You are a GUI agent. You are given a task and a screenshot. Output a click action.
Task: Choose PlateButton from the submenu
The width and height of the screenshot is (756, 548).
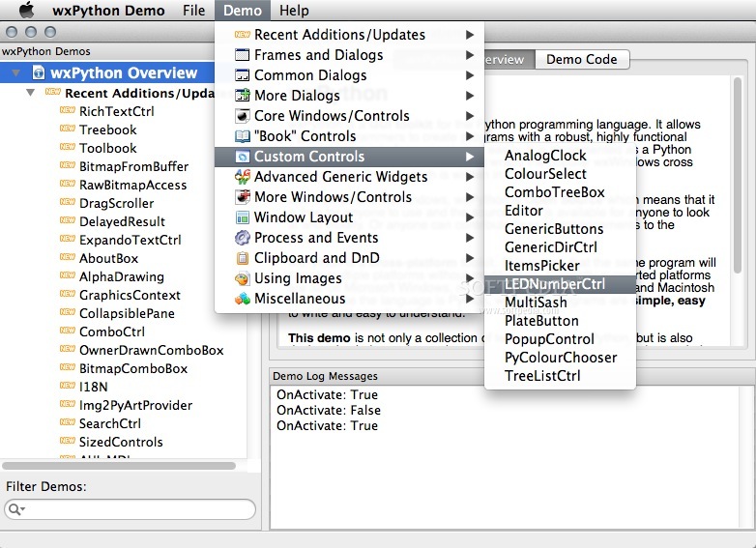[x=560, y=321]
